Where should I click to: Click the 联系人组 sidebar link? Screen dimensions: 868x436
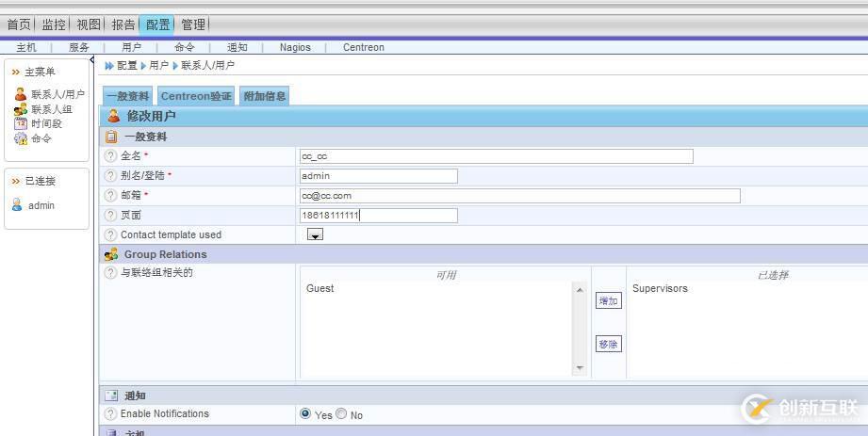pos(52,109)
